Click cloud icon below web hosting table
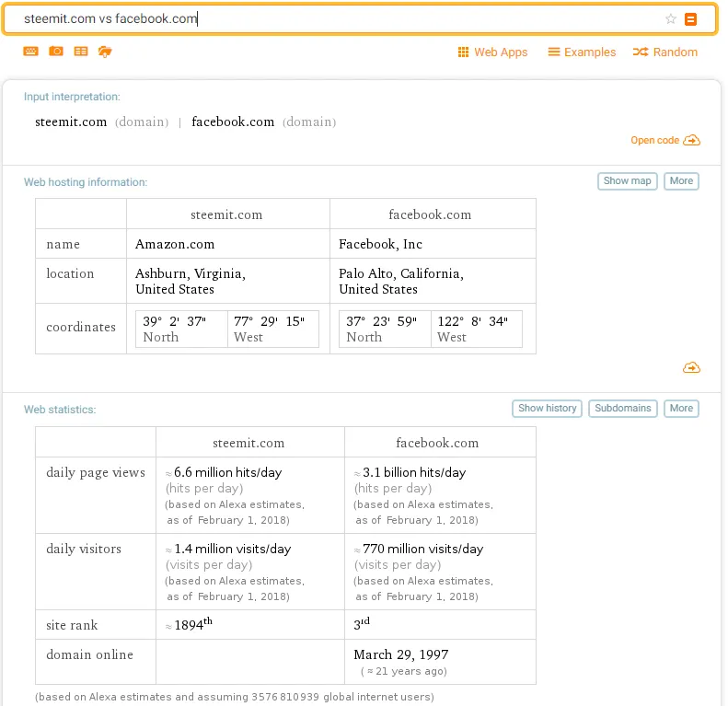 coord(692,368)
